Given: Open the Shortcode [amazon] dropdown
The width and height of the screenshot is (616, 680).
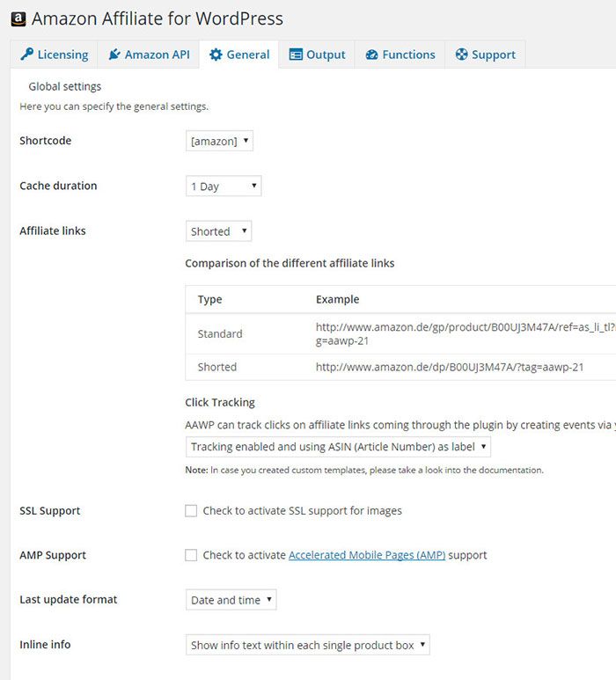Looking at the screenshot, I should click(219, 141).
